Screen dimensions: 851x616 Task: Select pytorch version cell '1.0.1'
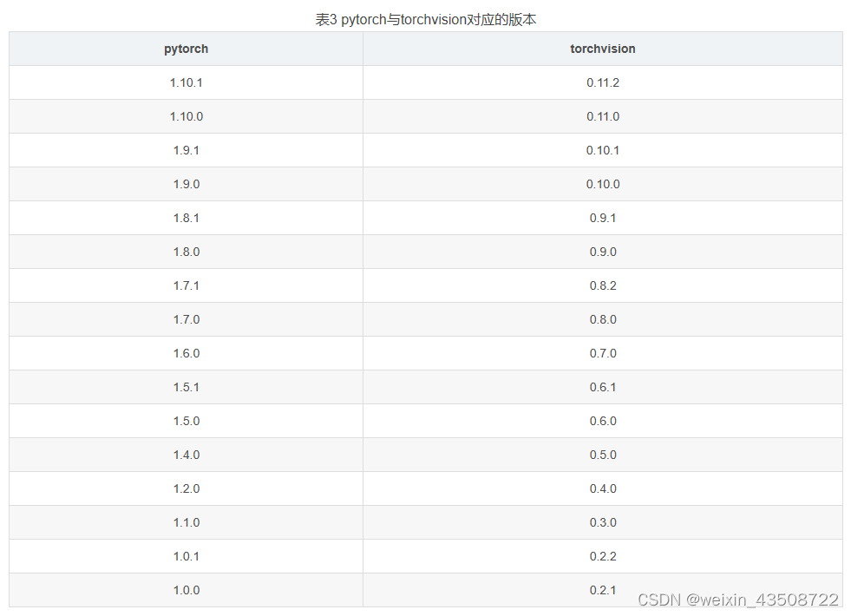coord(187,556)
